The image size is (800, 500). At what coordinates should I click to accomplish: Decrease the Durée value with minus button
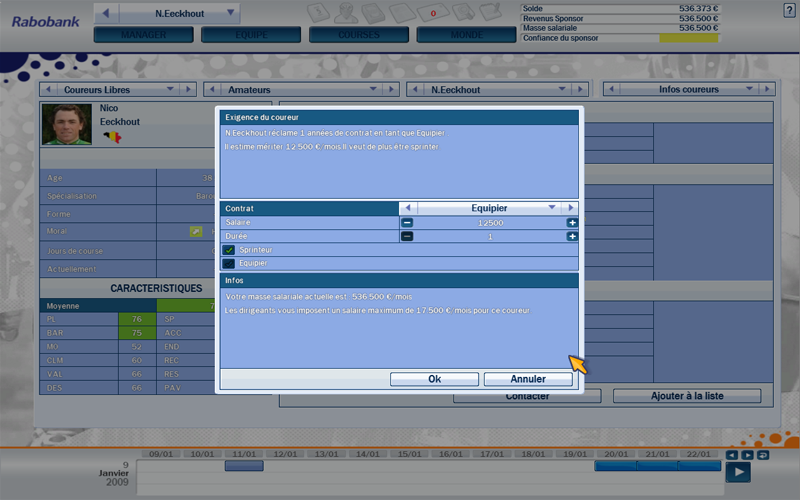pyautogui.click(x=407, y=236)
